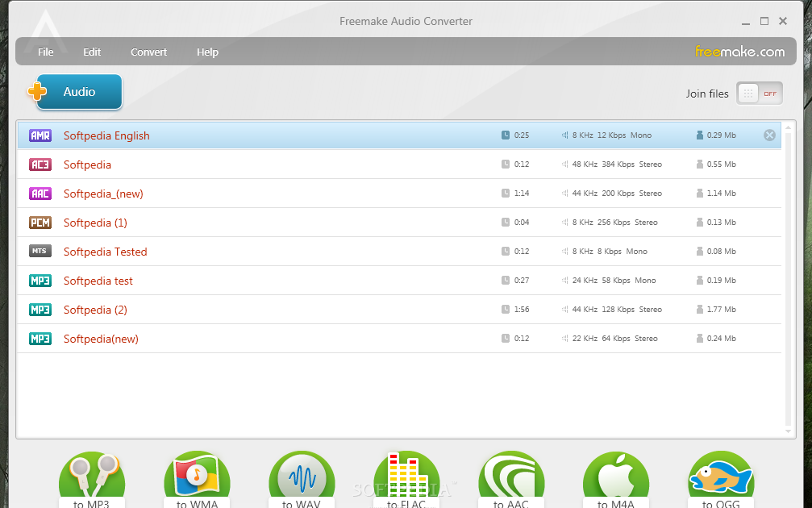The image size is (812, 508).
Task: Select the file named Softpedia test
Action: [x=98, y=281]
